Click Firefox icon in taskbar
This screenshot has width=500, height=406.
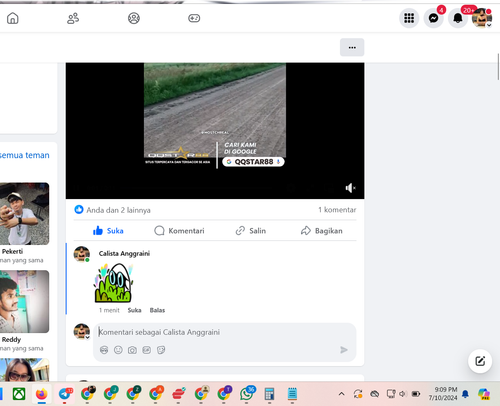point(42,394)
